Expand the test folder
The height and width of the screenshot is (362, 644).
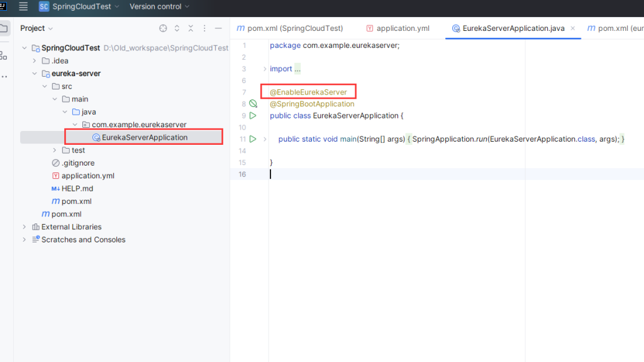click(x=55, y=150)
